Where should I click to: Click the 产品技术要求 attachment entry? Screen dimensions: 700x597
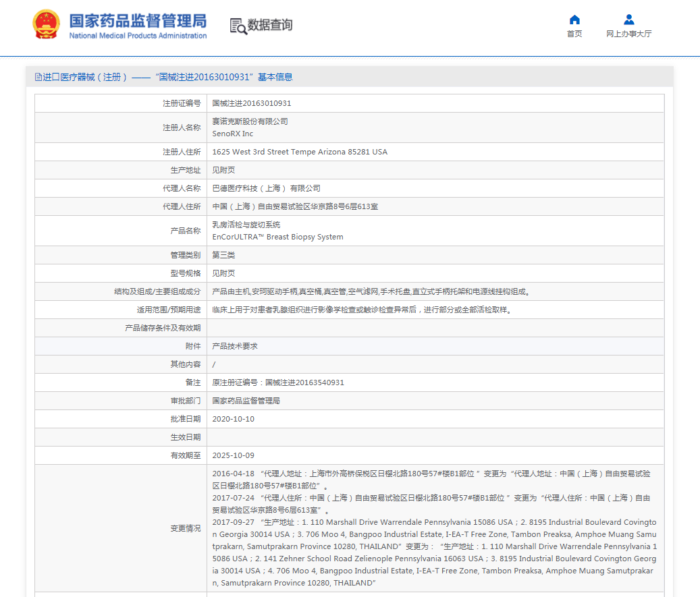[x=235, y=346]
